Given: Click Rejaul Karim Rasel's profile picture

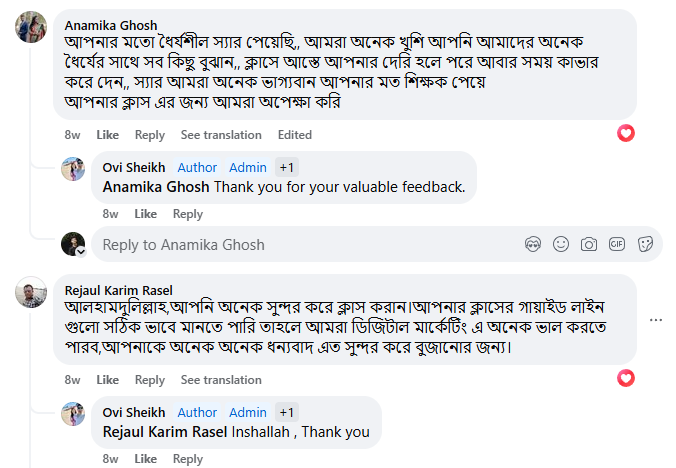Looking at the screenshot, I should [x=30, y=292].
